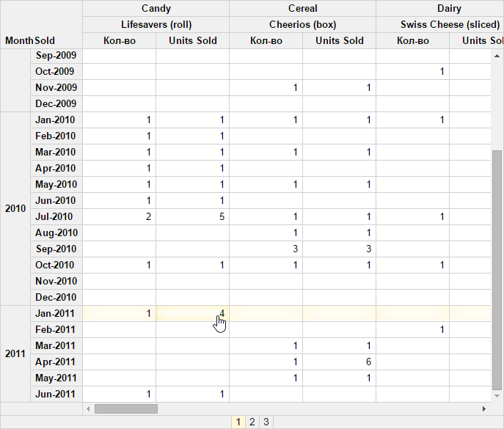This screenshot has height=429, width=504.
Task: Select the Dec-2010 row header
Action: coord(56,297)
